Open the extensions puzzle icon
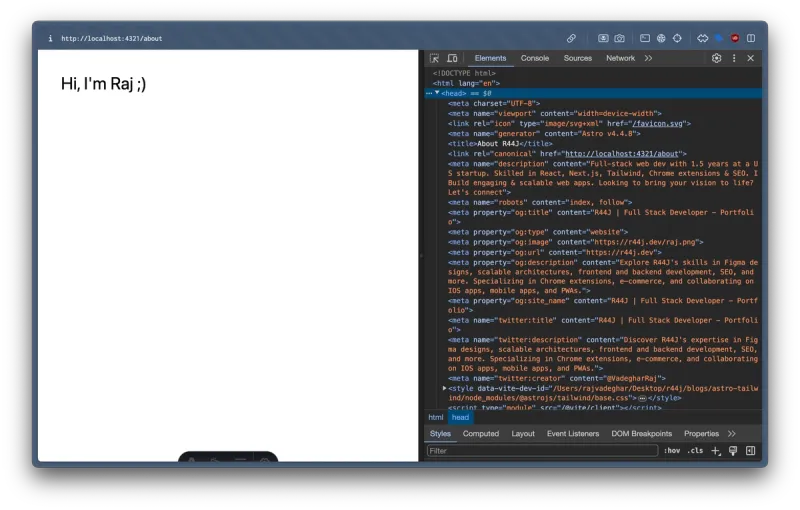800x510 pixels. 703,38
